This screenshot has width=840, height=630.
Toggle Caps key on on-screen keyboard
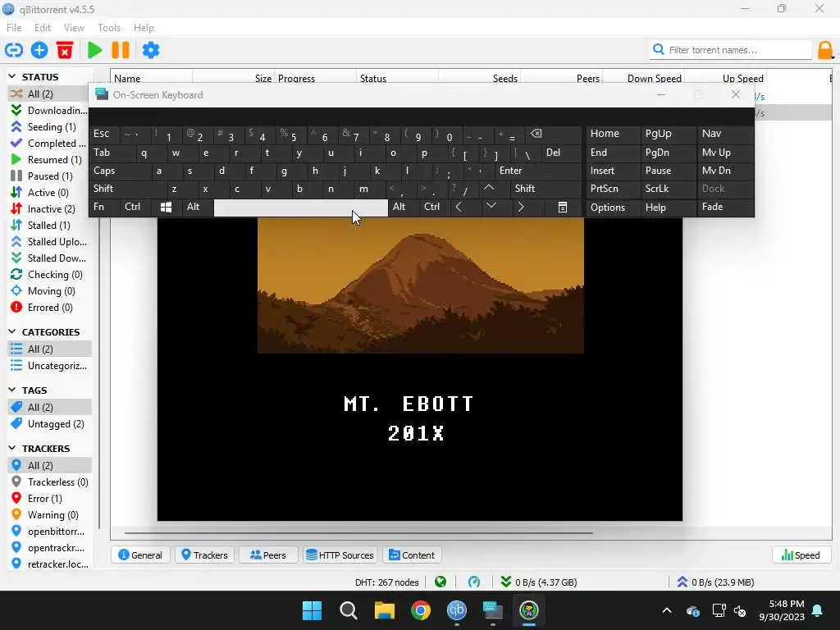pyautogui.click(x=120, y=171)
